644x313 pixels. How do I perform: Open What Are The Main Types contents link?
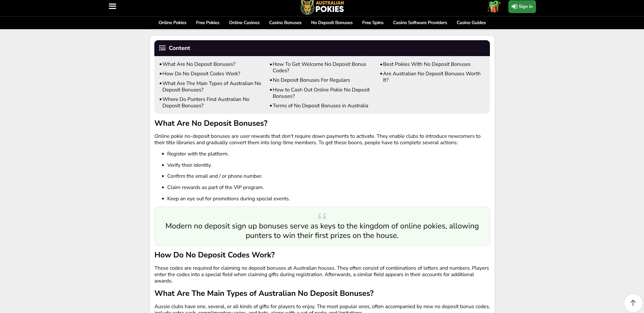click(212, 87)
